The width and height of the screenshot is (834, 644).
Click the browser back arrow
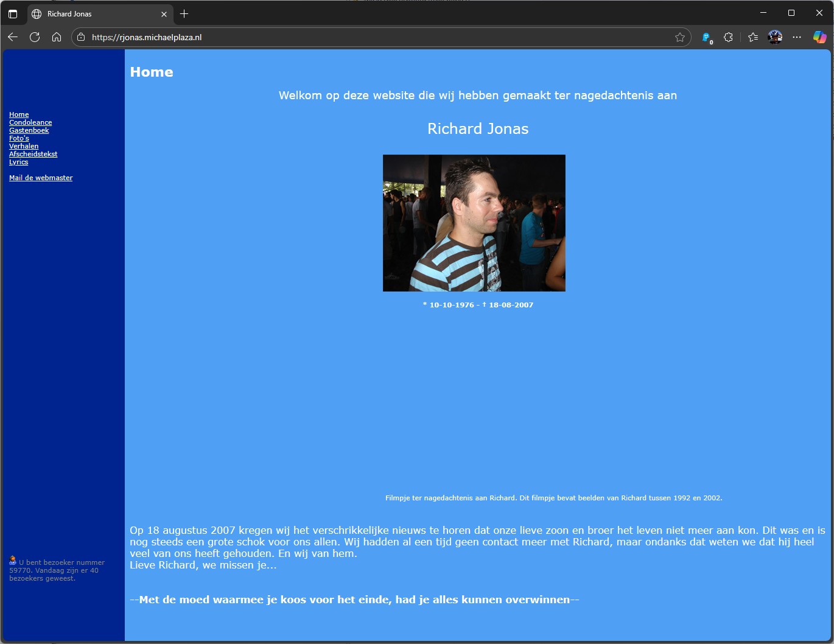coord(13,37)
